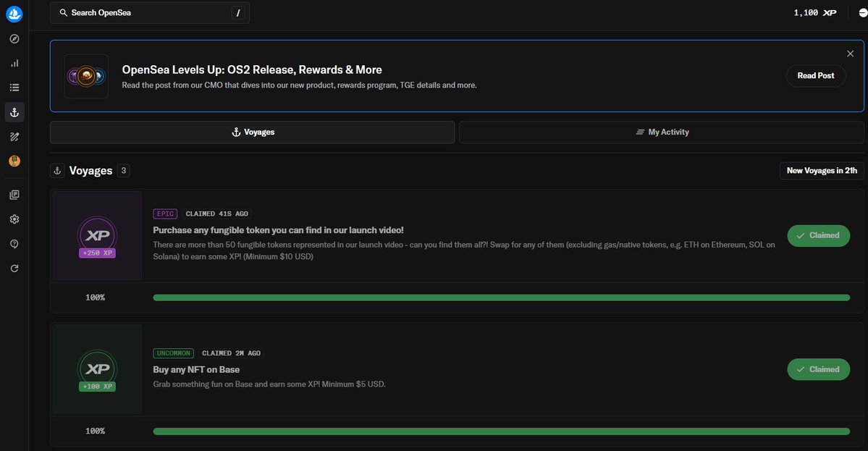
Task: Click the 'There are more than 50 fungible tokens' description
Action: tap(464, 250)
